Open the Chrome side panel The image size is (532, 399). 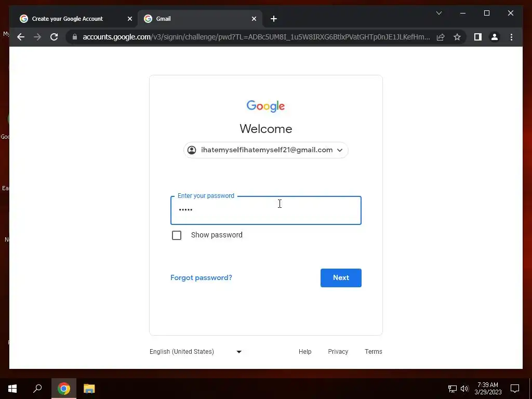(478, 37)
